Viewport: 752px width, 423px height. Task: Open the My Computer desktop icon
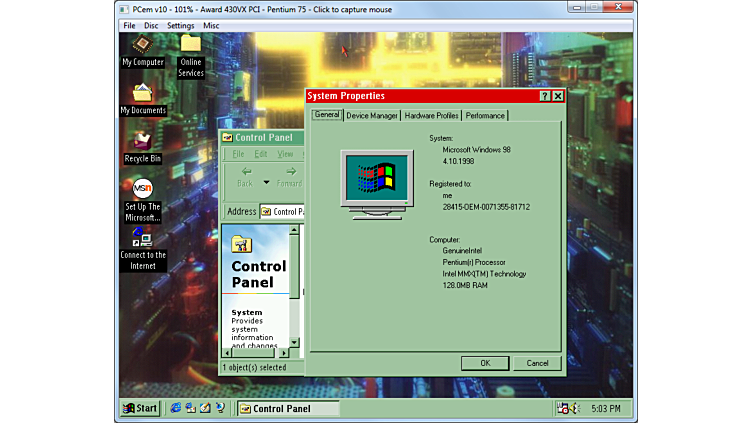coord(142,46)
